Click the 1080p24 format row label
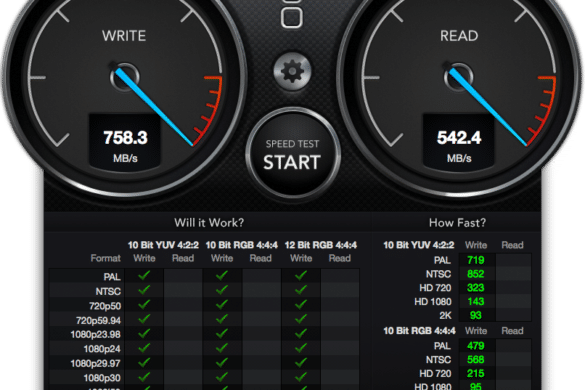The width and height of the screenshot is (585, 390). [x=102, y=349]
